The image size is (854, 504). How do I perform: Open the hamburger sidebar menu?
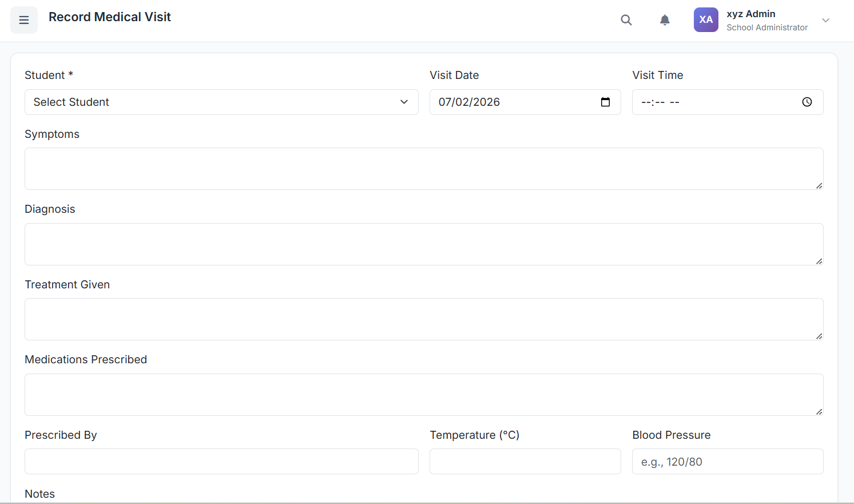click(24, 20)
